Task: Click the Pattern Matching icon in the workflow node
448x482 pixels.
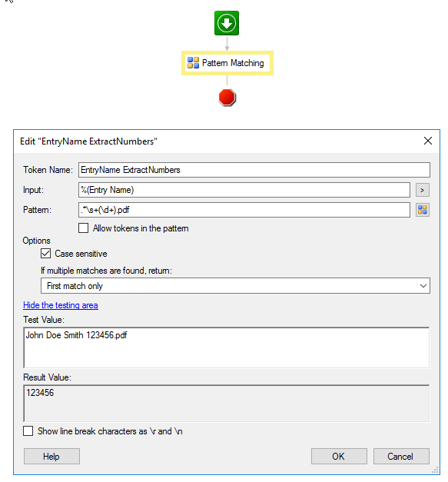Action: pyautogui.click(x=193, y=63)
